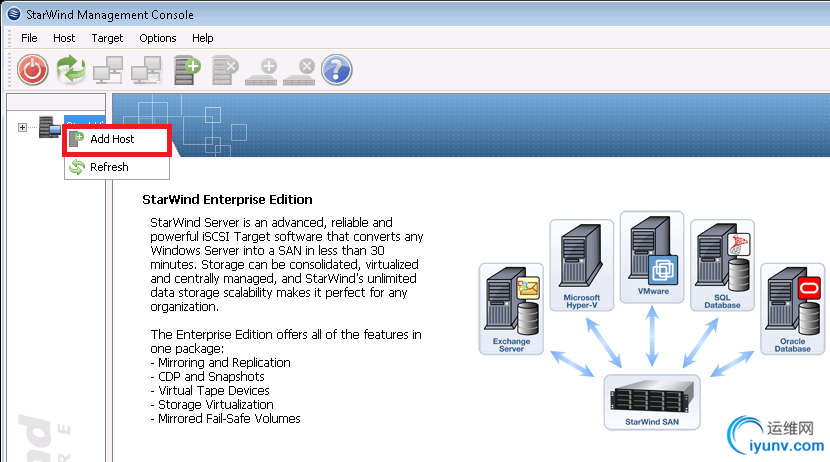Click the SQL Database diagram image
The image size is (830, 462).
pos(722,265)
